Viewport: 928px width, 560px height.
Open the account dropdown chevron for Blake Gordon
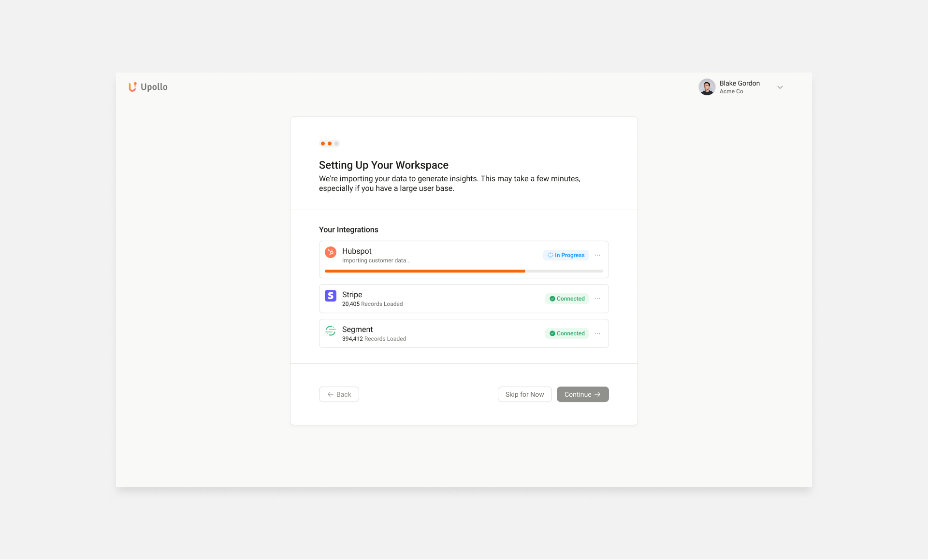[x=780, y=87]
